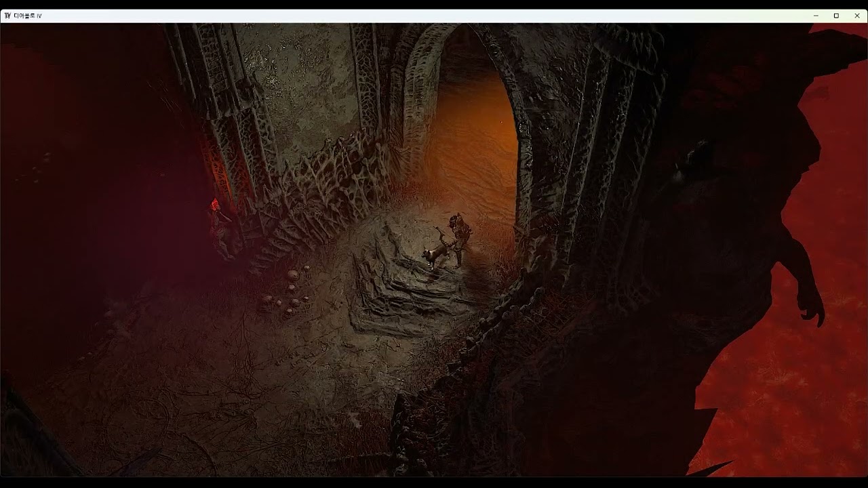The width and height of the screenshot is (868, 488).
Task: Click the Diablo IV title bar app icon
Action: click(7, 16)
